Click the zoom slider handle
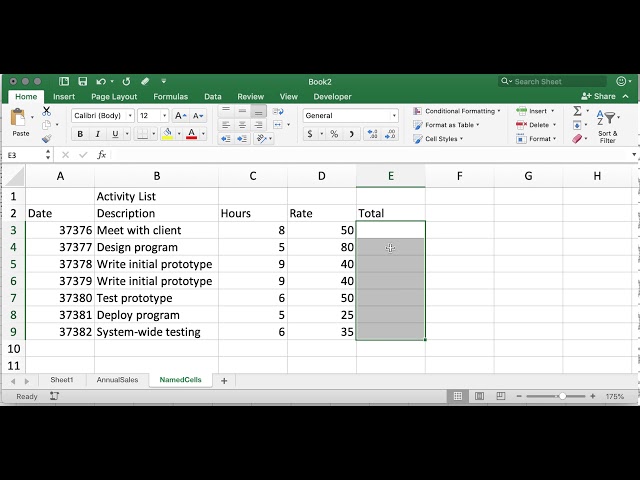Viewport: 640px width, 480px height. [x=562, y=396]
